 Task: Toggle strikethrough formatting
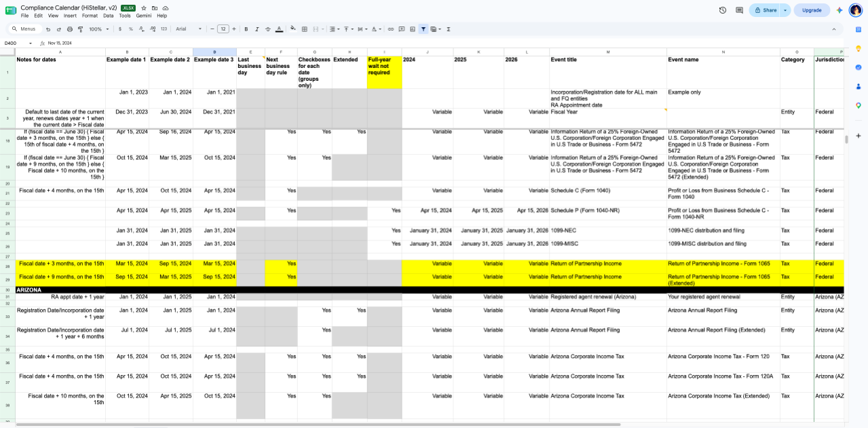tap(268, 29)
